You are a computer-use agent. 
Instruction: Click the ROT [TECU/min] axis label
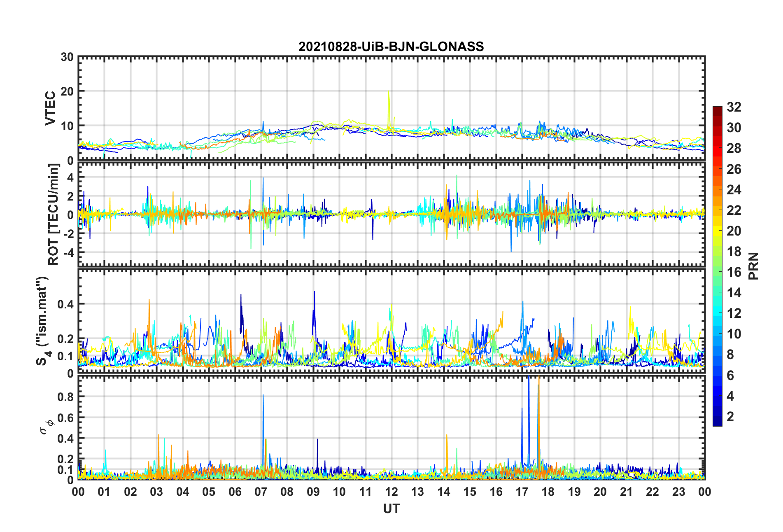[x=54, y=215]
